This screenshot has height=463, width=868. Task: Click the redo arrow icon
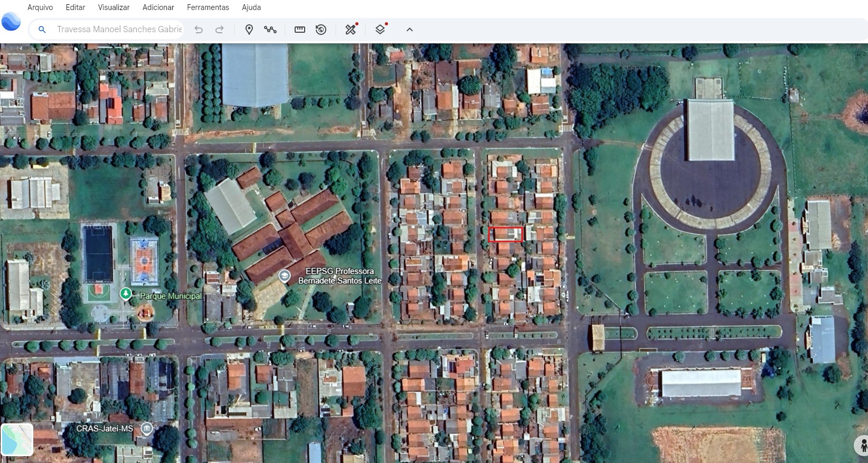click(220, 30)
